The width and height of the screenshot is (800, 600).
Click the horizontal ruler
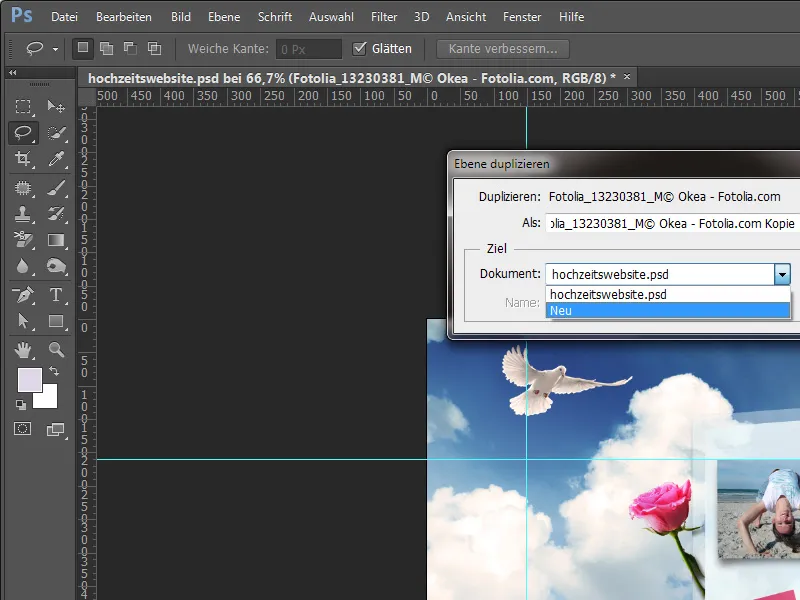click(x=448, y=96)
